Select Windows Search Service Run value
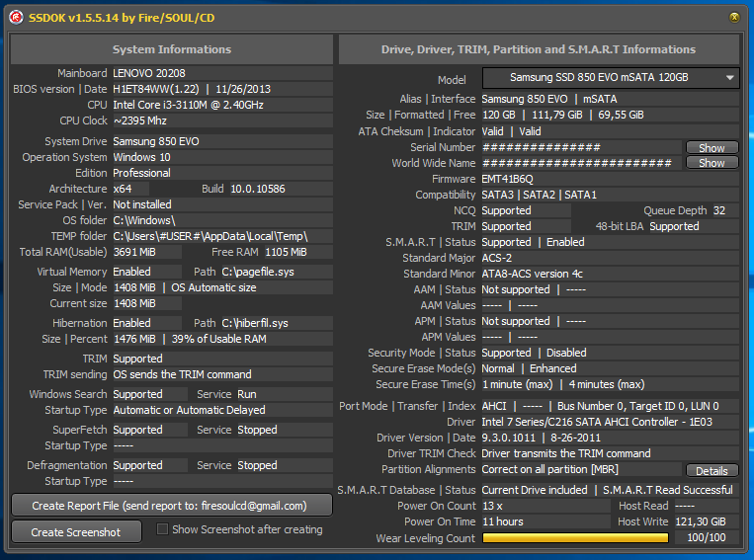Screen dimensions: 754x560 [247, 394]
